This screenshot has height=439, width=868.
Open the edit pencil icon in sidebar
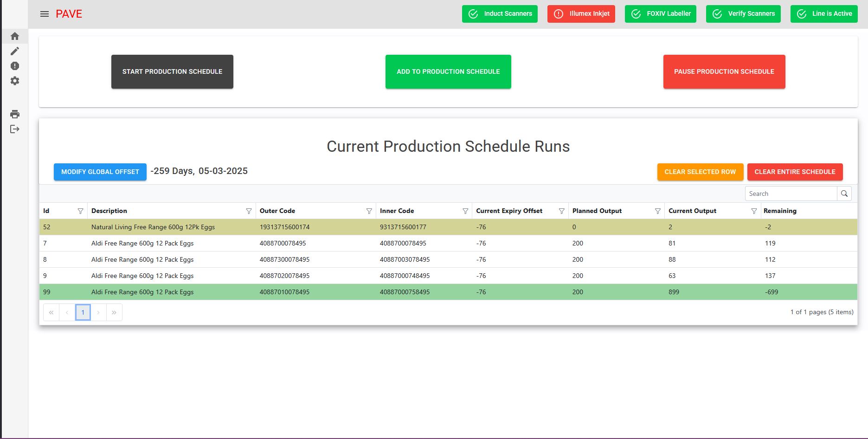coord(15,51)
